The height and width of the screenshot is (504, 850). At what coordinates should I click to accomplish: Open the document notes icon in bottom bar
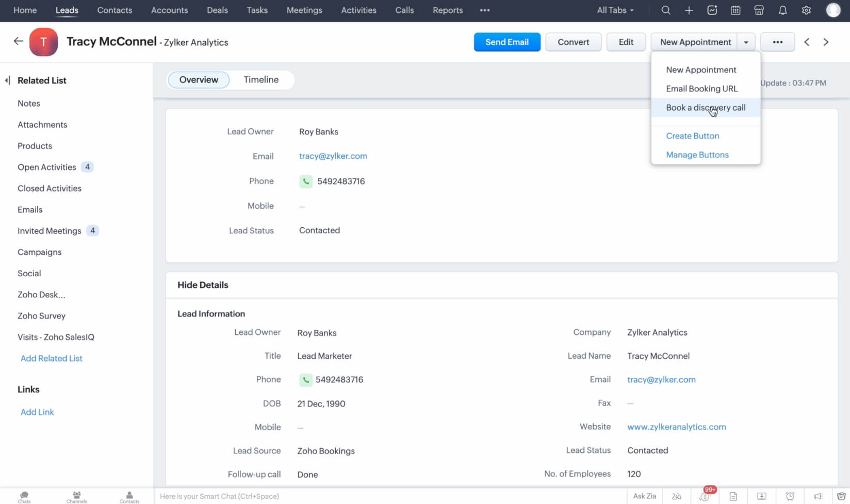(x=733, y=496)
